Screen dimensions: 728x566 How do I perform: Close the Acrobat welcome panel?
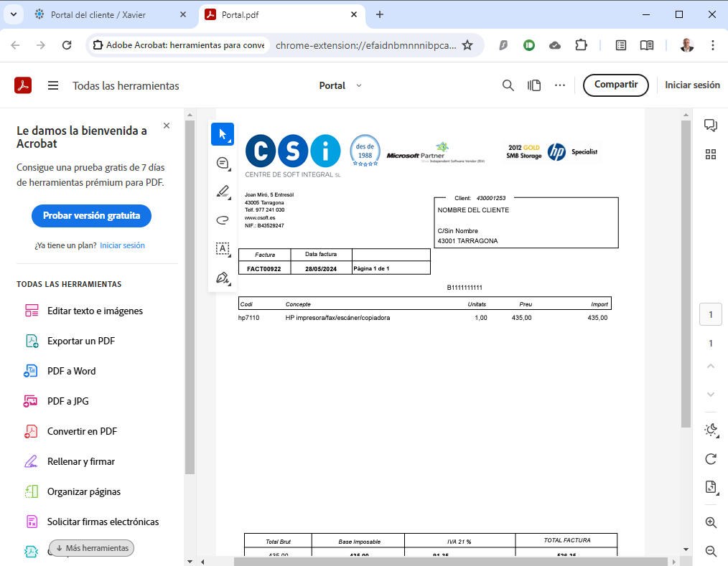click(167, 126)
